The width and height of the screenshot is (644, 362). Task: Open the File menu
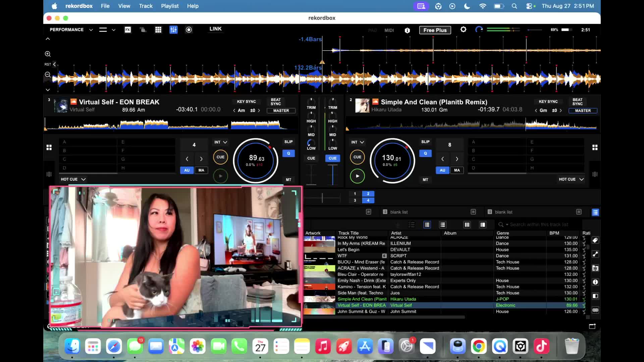(105, 6)
